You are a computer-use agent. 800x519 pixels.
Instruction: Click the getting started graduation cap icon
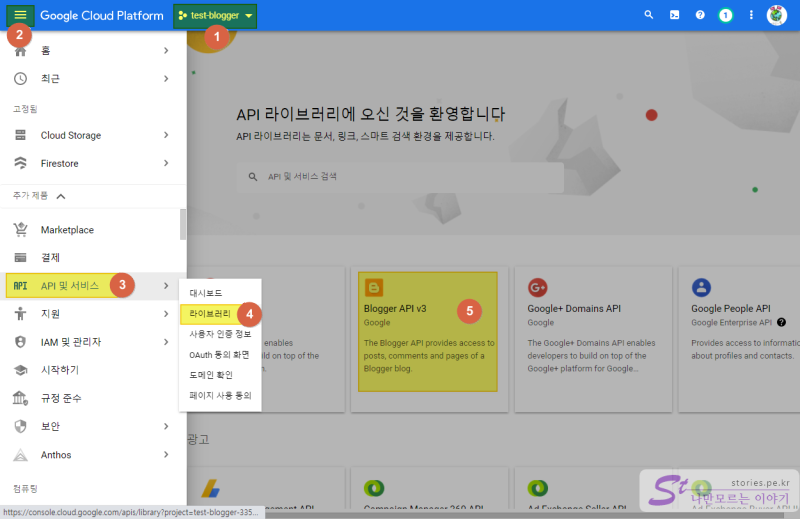pyautogui.click(x=20, y=370)
